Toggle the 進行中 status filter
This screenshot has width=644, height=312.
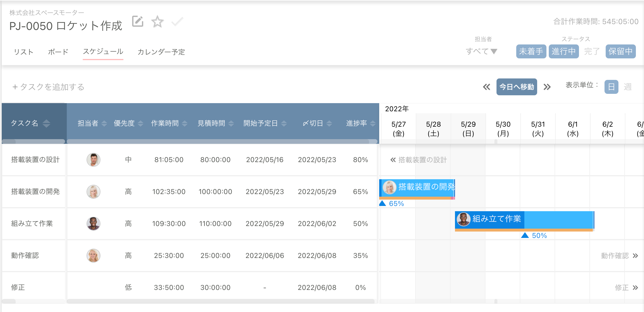[564, 51]
